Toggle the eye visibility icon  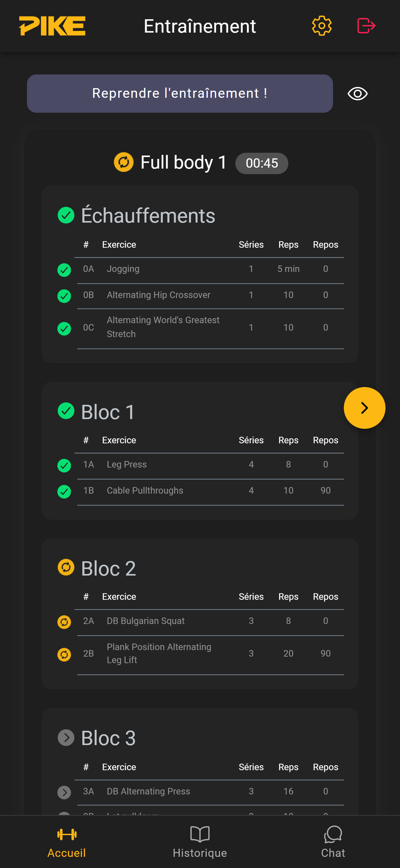(x=357, y=94)
